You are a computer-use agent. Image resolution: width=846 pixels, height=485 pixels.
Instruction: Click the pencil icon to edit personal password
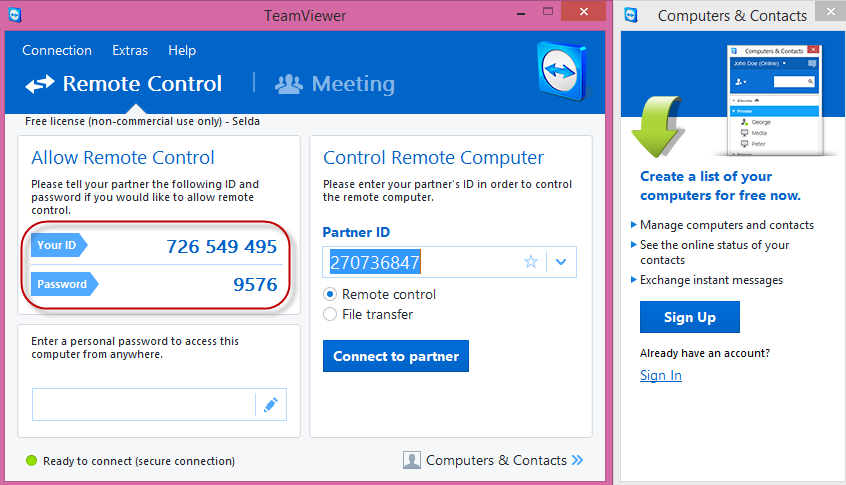[270, 405]
